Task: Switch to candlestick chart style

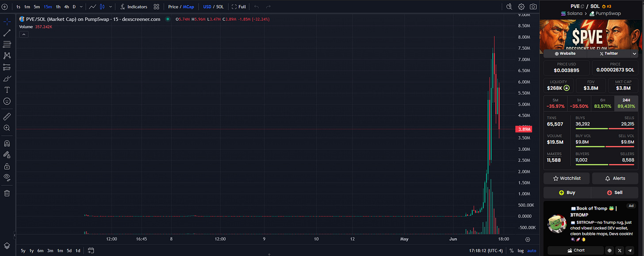Action: (103, 7)
